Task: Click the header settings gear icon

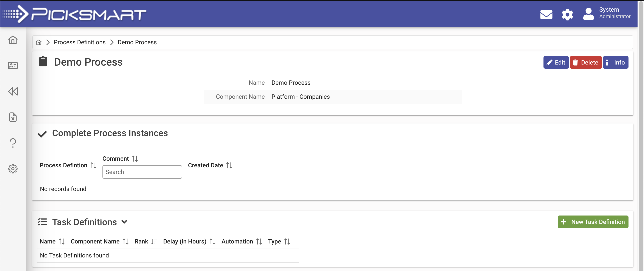Action: (x=567, y=14)
